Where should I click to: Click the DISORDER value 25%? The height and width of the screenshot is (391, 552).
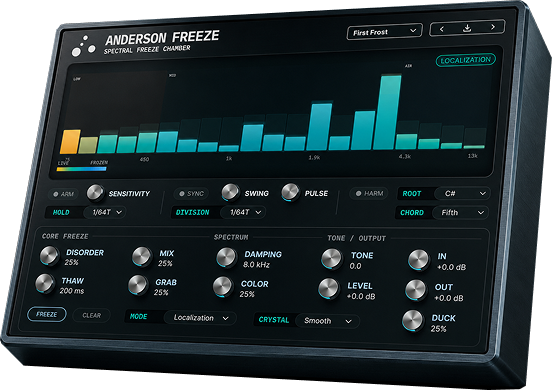(71, 262)
